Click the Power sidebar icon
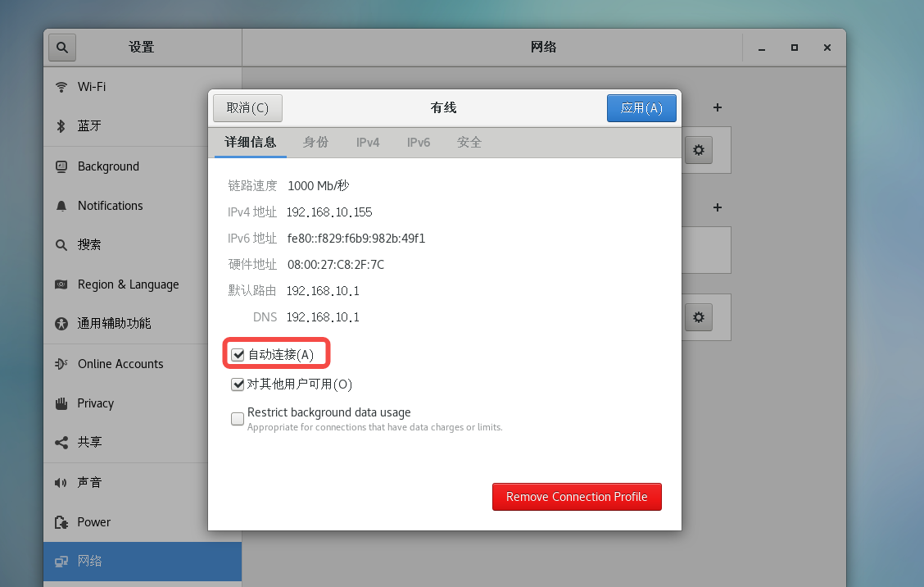The height and width of the screenshot is (587, 924). point(61,521)
